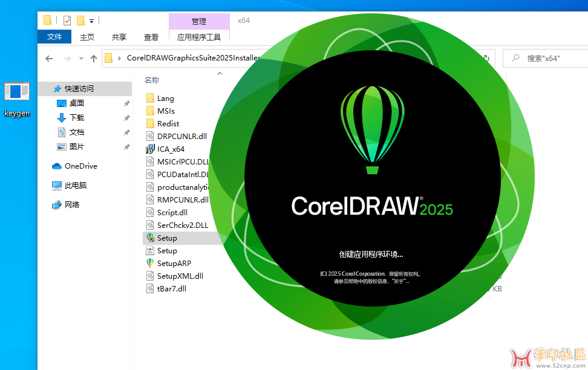Click the DRPCUNLR.dll file icon
This screenshot has width=588, height=370.
[x=150, y=137]
